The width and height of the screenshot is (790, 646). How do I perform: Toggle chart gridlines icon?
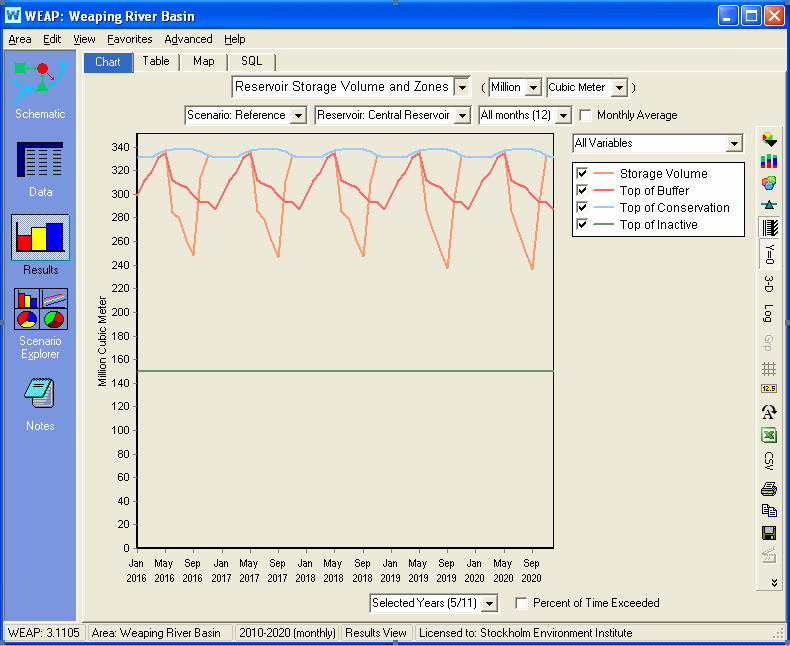(x=769, y=369)
